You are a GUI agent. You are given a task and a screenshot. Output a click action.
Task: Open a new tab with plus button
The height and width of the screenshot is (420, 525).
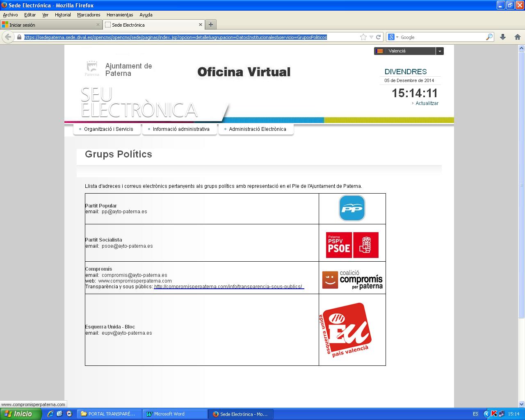(210, 25)
